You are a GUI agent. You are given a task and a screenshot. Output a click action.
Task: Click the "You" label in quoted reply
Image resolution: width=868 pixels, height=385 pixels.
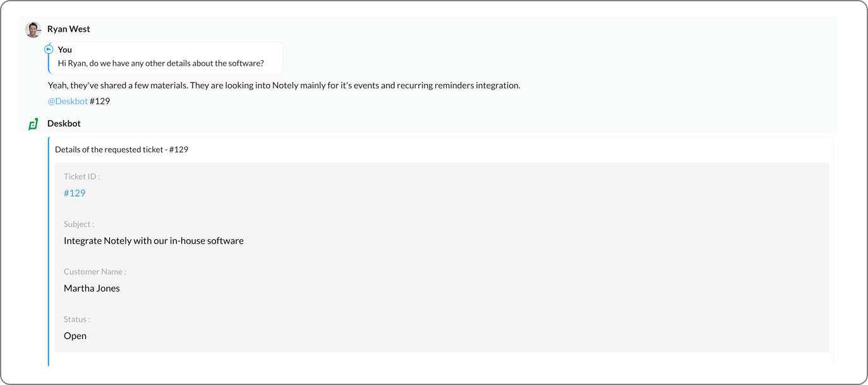click(64, 50)
